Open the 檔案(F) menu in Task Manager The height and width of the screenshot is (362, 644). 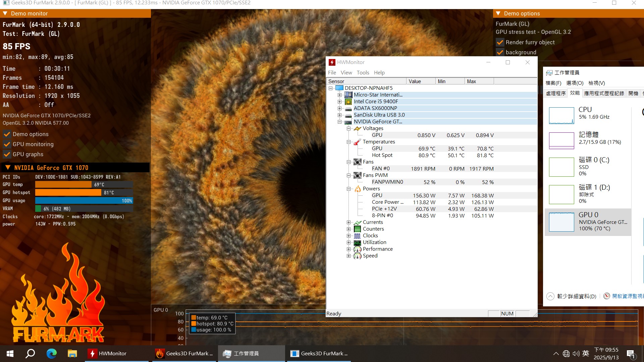(x=553, y=83)
